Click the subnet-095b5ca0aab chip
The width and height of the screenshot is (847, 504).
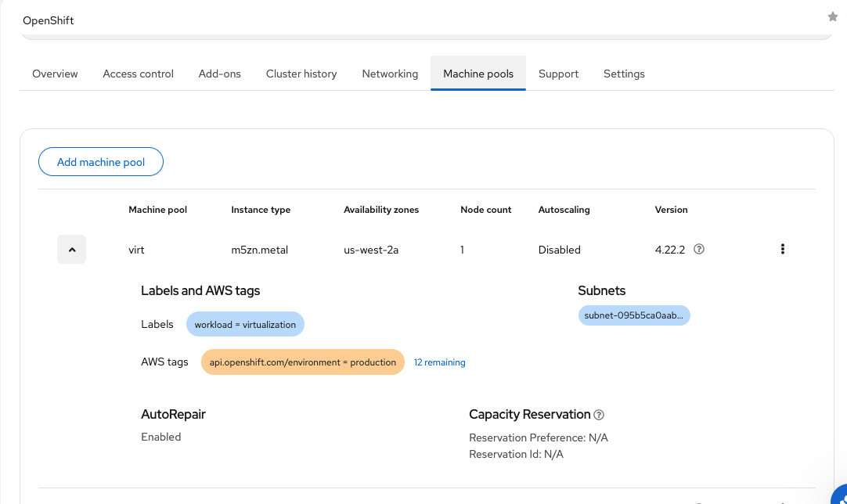(634, 315)
